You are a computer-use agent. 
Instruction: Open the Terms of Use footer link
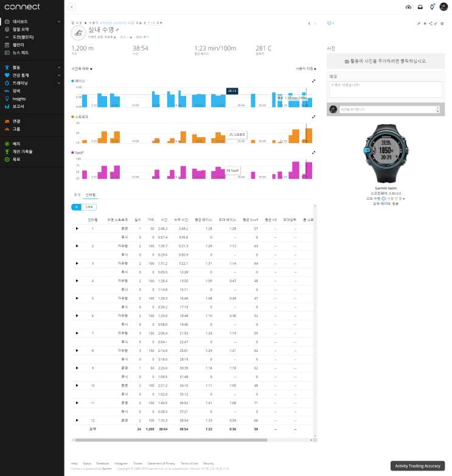(x=189, y=464)
